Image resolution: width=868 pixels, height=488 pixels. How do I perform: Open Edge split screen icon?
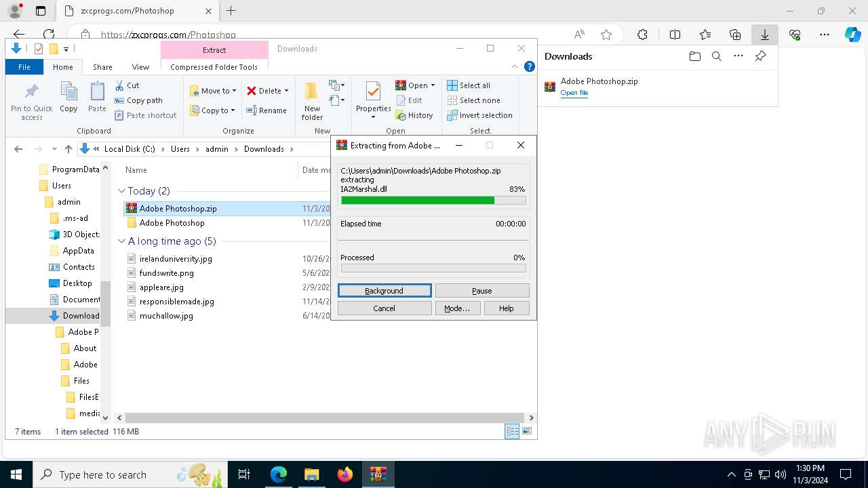tap(675, 35)
